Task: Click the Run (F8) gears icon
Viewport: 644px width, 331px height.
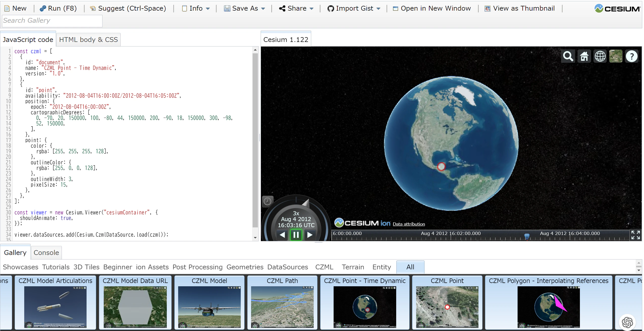Action: tap(43, 9)
